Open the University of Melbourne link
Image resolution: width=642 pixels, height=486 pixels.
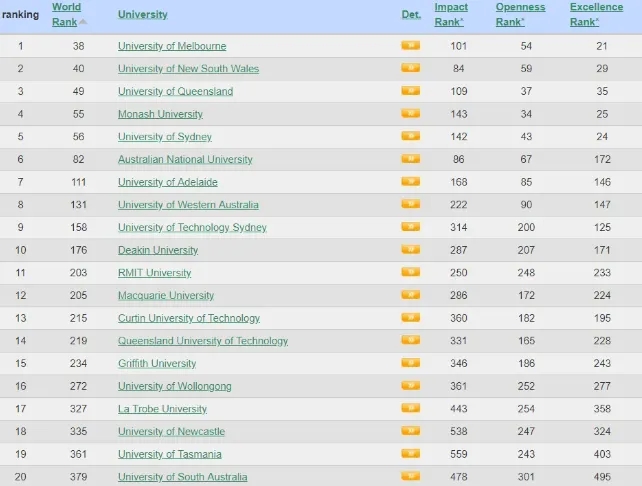[172, 46]
